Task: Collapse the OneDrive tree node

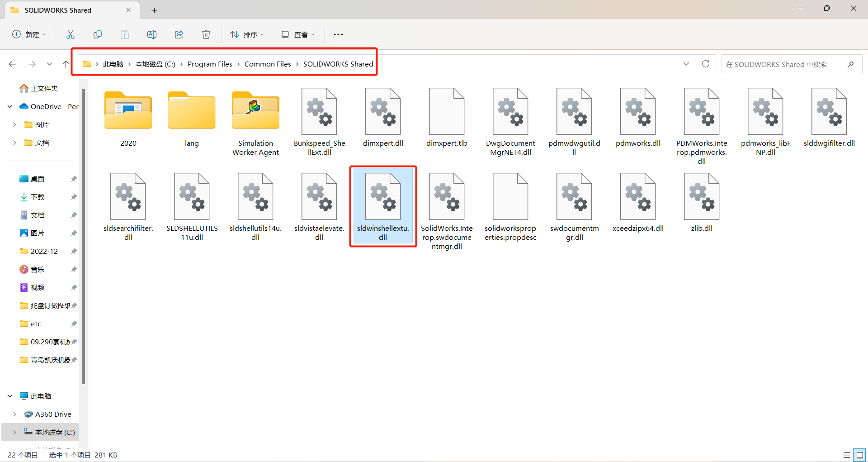Action: 10,106
